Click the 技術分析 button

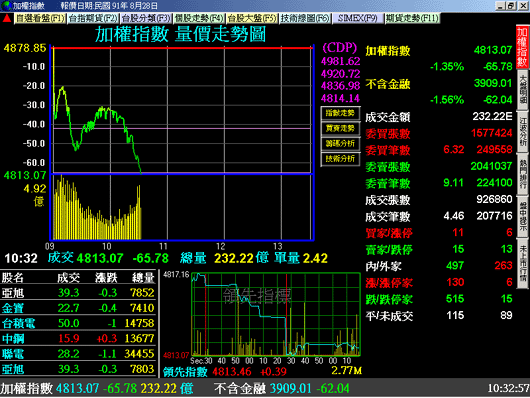pos(340,159)
